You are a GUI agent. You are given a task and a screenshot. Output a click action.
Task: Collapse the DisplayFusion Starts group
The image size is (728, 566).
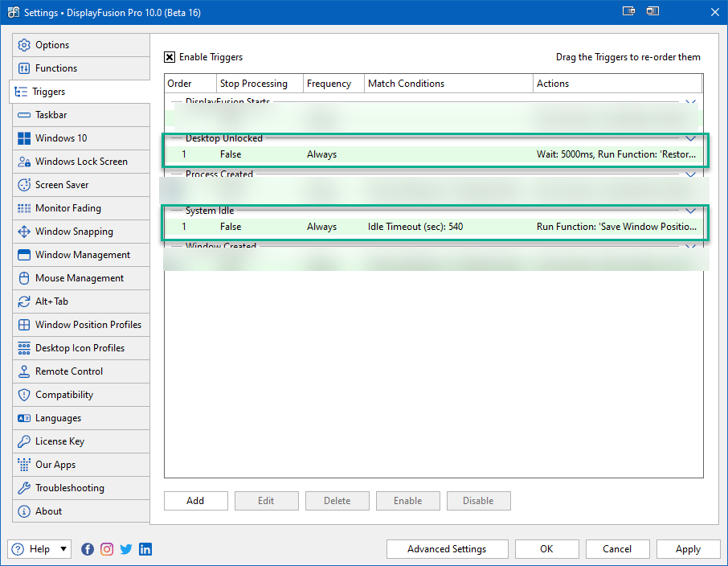point(690,102)
